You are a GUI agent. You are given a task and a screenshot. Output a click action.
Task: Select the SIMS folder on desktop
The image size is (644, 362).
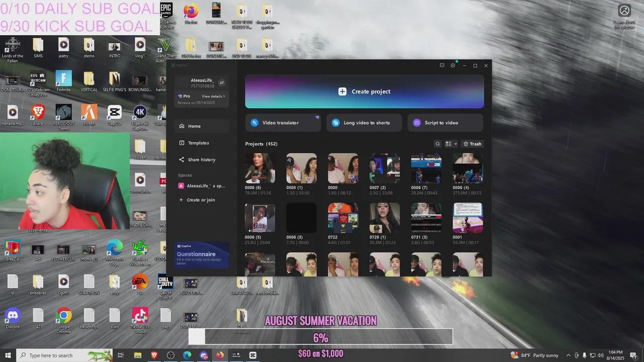coord(38,48)
